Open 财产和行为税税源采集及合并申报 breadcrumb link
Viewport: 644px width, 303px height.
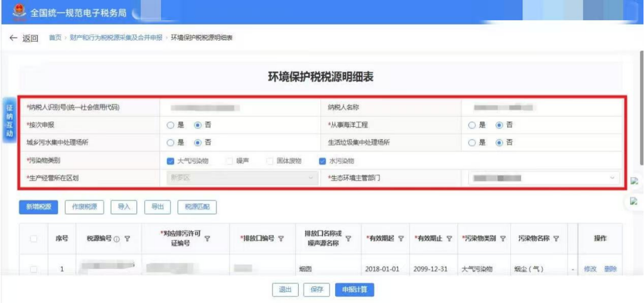click(115, 38)
